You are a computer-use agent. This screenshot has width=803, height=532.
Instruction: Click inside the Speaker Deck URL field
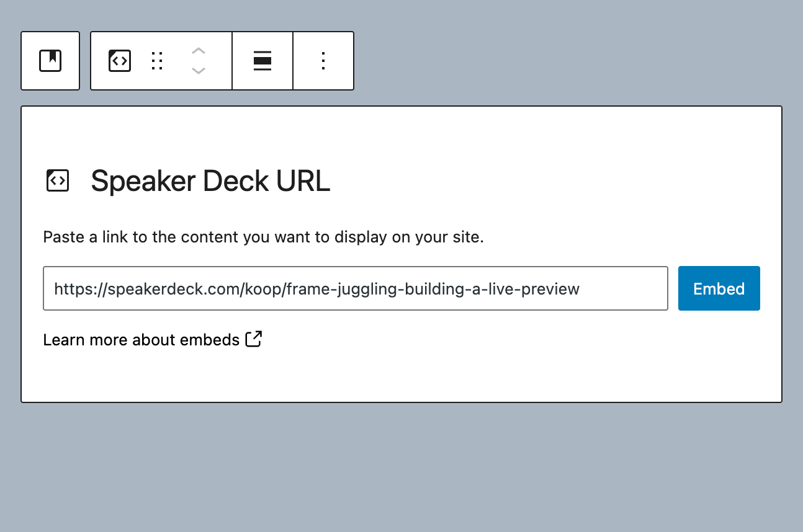355,288
